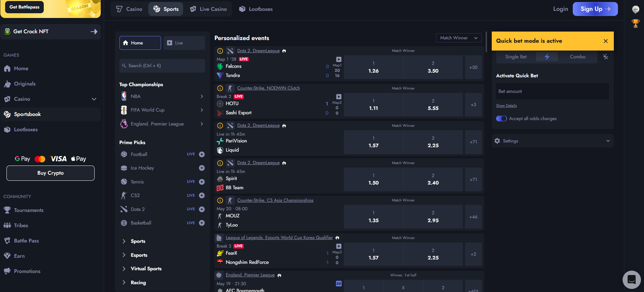Click the Sign Up button
The width and height of the screenshot is (644, 292).
(x=595, y=9)
